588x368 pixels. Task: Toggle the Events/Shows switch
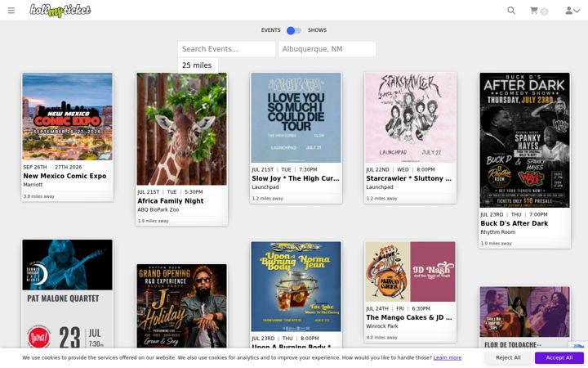tap(294, 30)
